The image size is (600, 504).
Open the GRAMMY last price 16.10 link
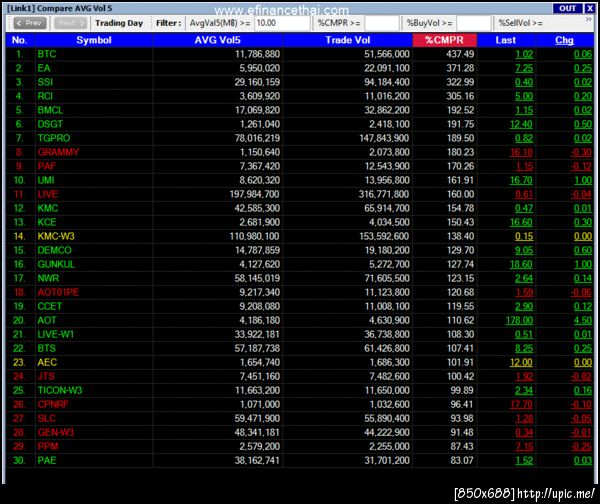click(521, 152)
